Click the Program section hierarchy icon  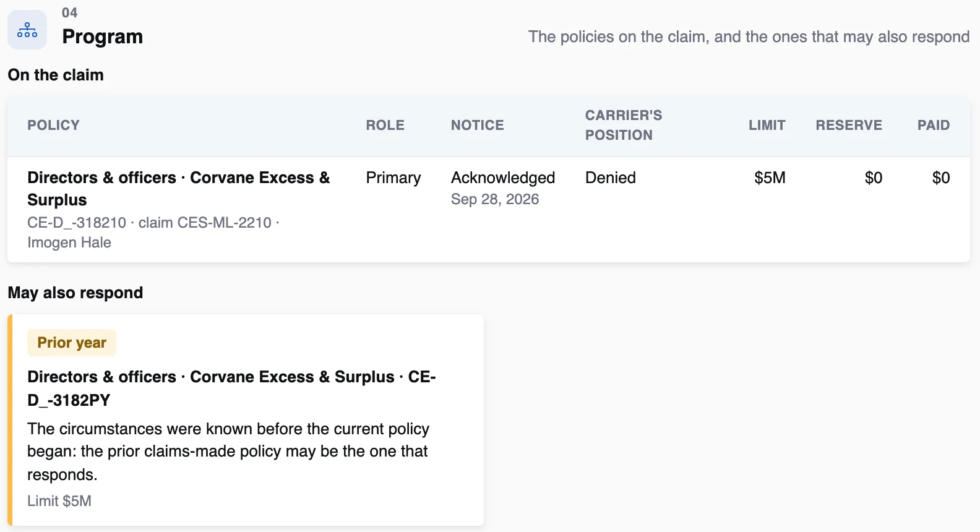point(27,30)
